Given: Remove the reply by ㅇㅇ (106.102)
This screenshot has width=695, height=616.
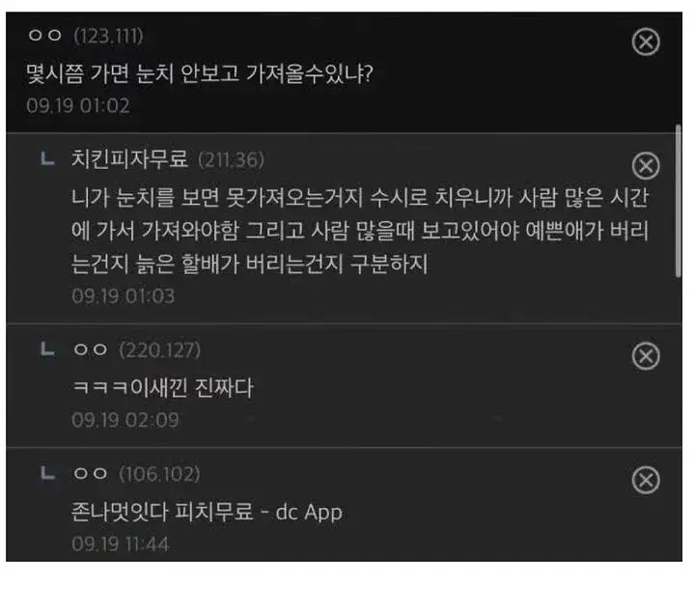Looking at the screenshot, I should (646, 480).
